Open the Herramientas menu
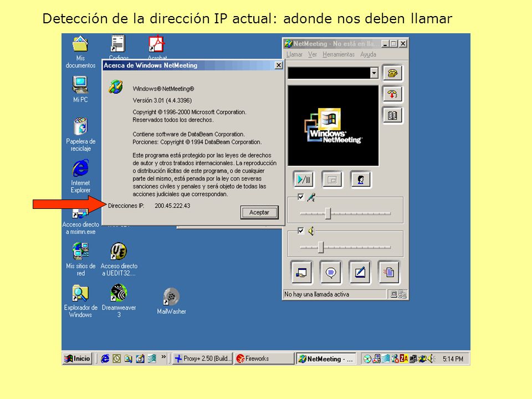Viewport: 532px width, 399px height. tap(338, 54)
